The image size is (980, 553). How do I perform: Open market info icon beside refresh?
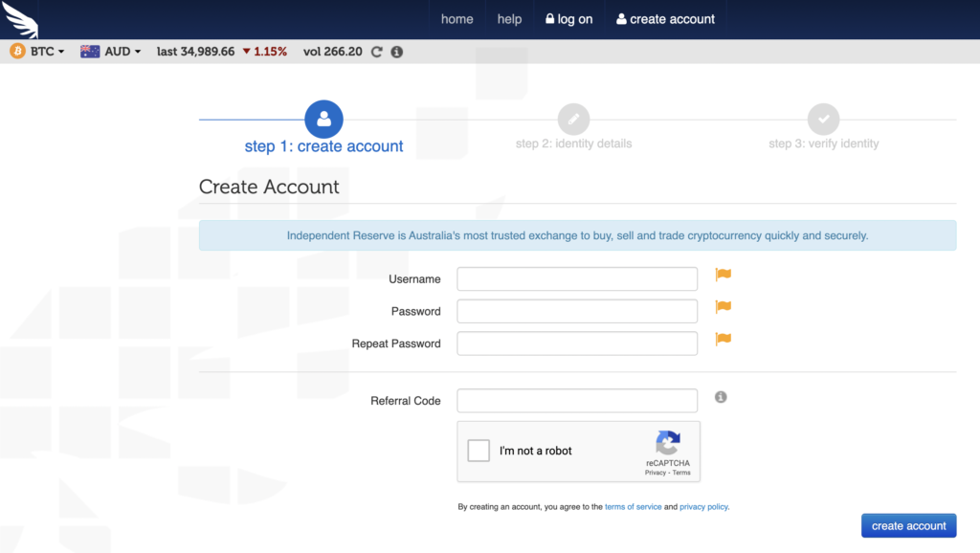click(397, 52)
